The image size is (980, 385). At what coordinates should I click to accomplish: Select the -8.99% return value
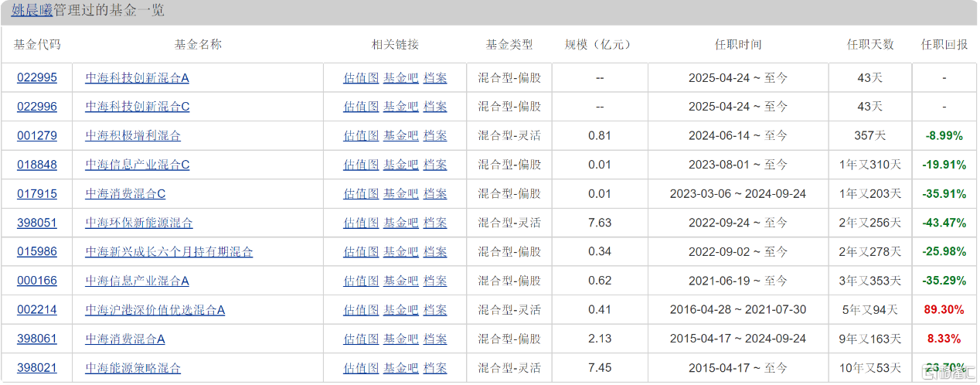[944, 136]
